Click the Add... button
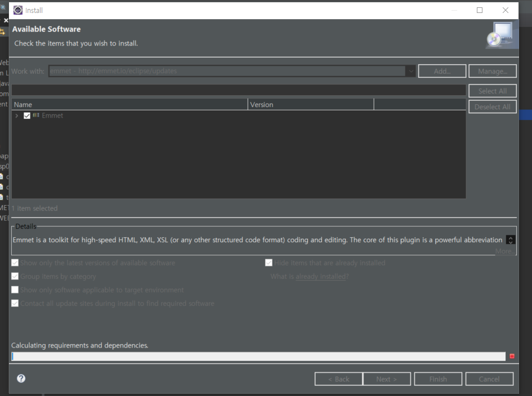The width and height of the screenshot is (532, 396). click(442, 71)
